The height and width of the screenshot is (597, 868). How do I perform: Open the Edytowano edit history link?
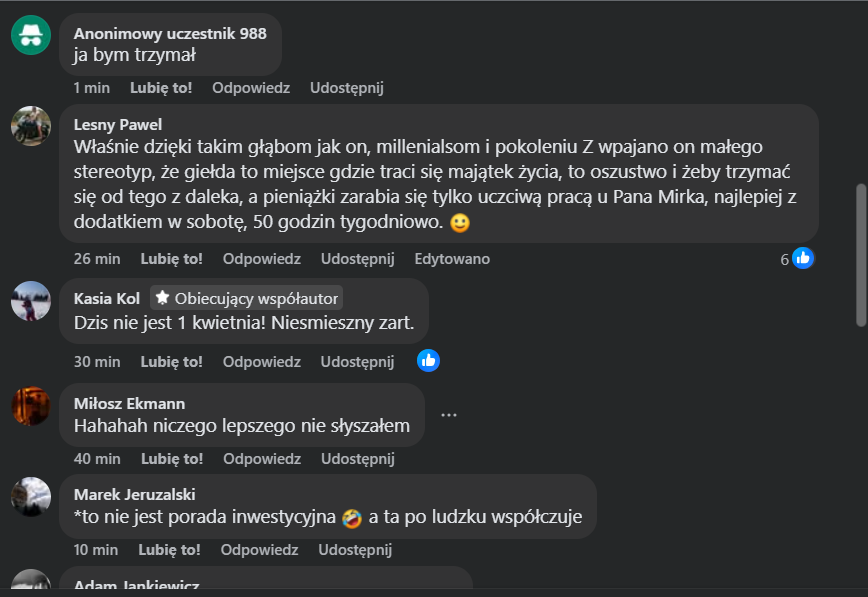point(452,259)
